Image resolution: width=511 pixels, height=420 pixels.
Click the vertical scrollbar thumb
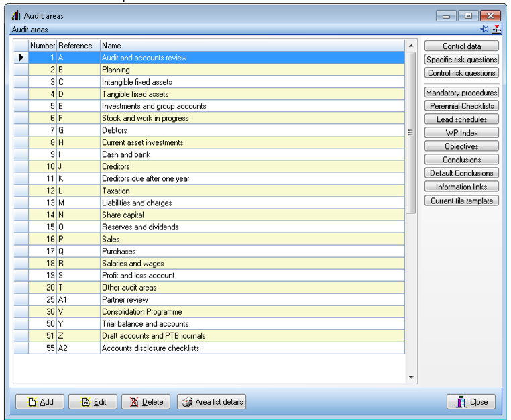(x=410, y=132)
